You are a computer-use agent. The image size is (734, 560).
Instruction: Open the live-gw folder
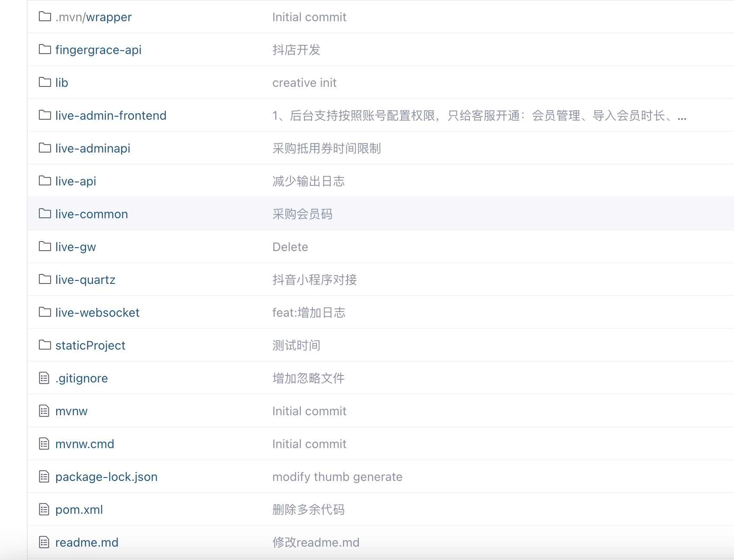(x=76, y=247)
